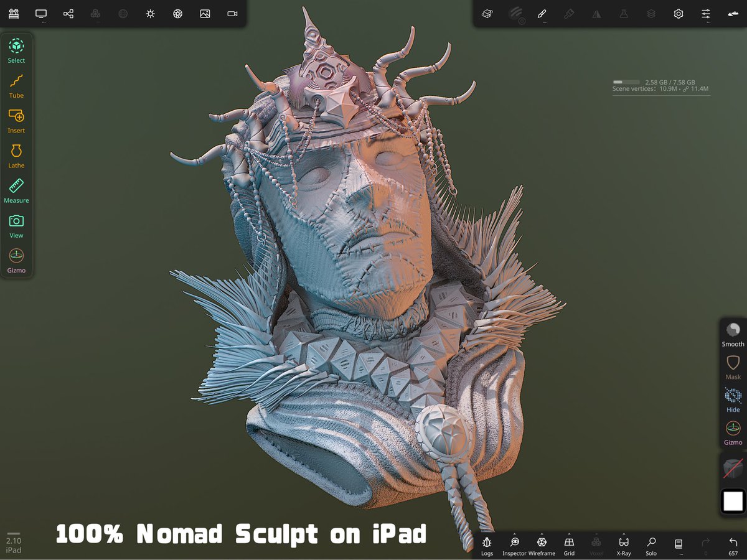Select the Measure tool

[x=16, y=190]
